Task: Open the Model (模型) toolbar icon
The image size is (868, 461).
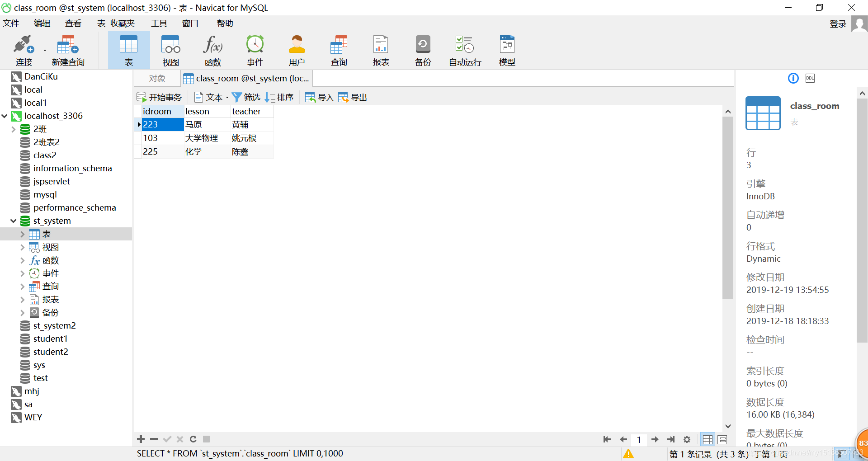Action: tap(507, 50)
